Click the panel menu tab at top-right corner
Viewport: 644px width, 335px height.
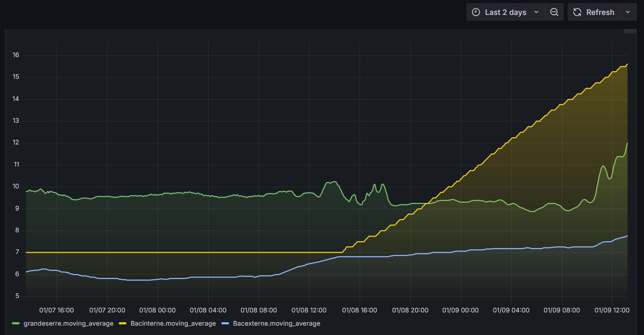[630, 31]
